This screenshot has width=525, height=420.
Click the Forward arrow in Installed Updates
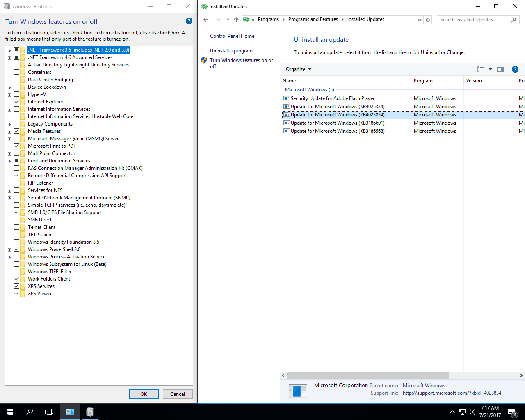coord(218,20)
